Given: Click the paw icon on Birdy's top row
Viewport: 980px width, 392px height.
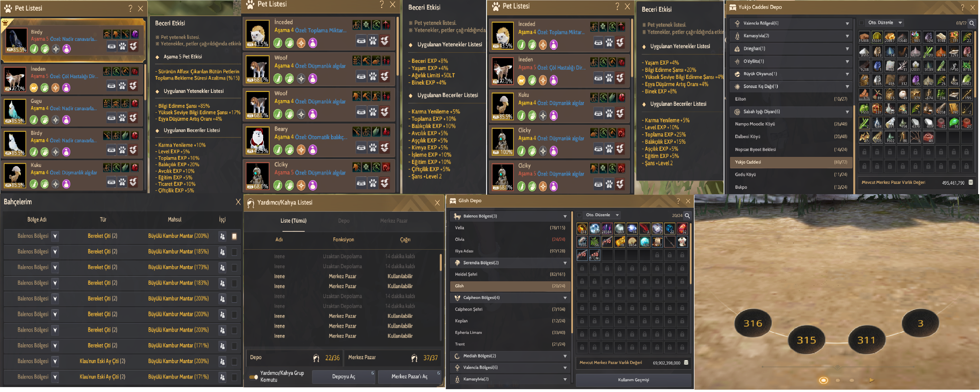Looking at the screenshot, I should (122, 47).
